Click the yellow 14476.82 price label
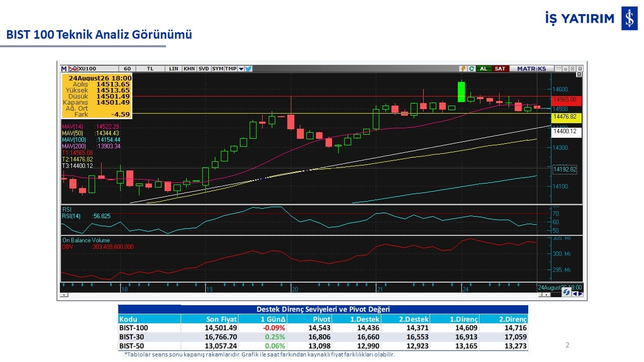Viewport: 644px width, 362px height. pos(567,117)
